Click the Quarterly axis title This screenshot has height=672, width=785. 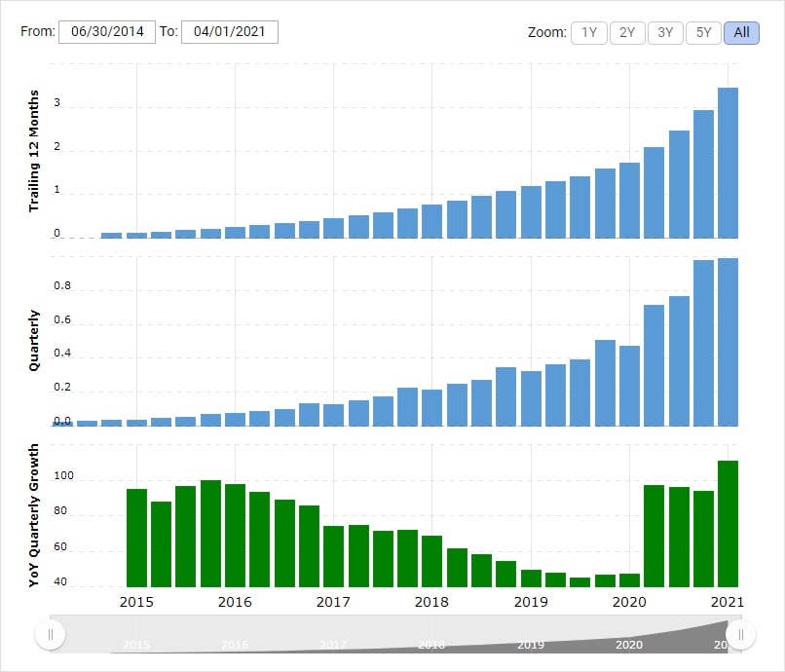(34, 340)
